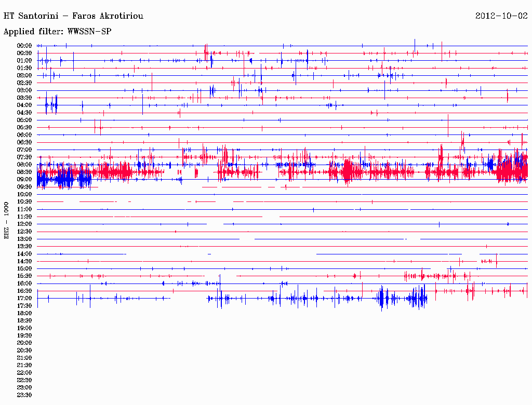Click the 15:30 time label
532x405 pixels.
[x=24, y=276]
